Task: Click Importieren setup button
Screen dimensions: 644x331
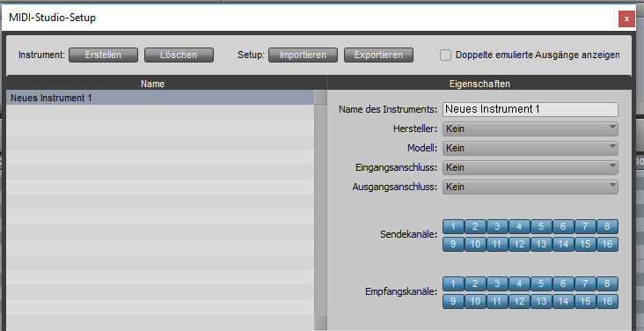Action: [304, 55]
